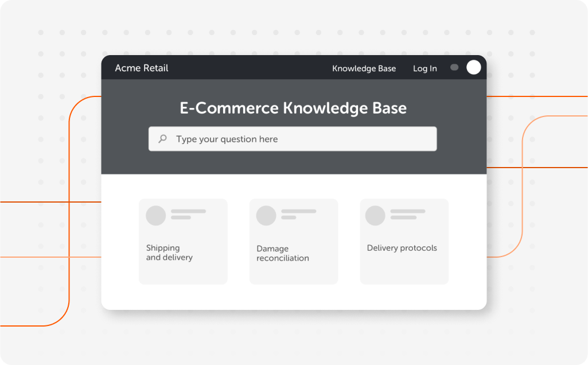This screenshot has width=588, height=365.
Task: Click the Log In link
Action: point(425,68)
